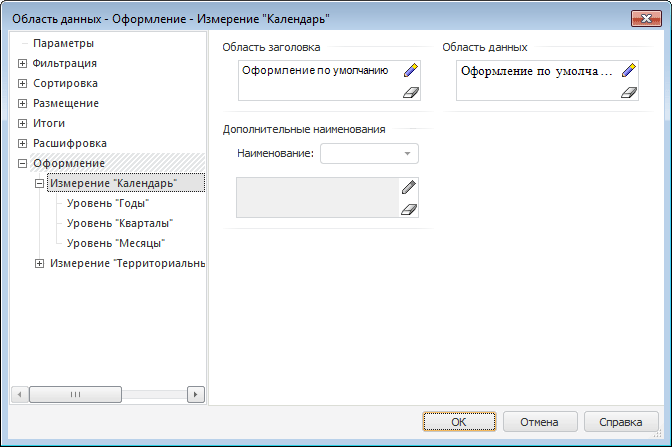Open the Параметры section
This screenshot has height=447, width=672.
(x=63, y=43)
